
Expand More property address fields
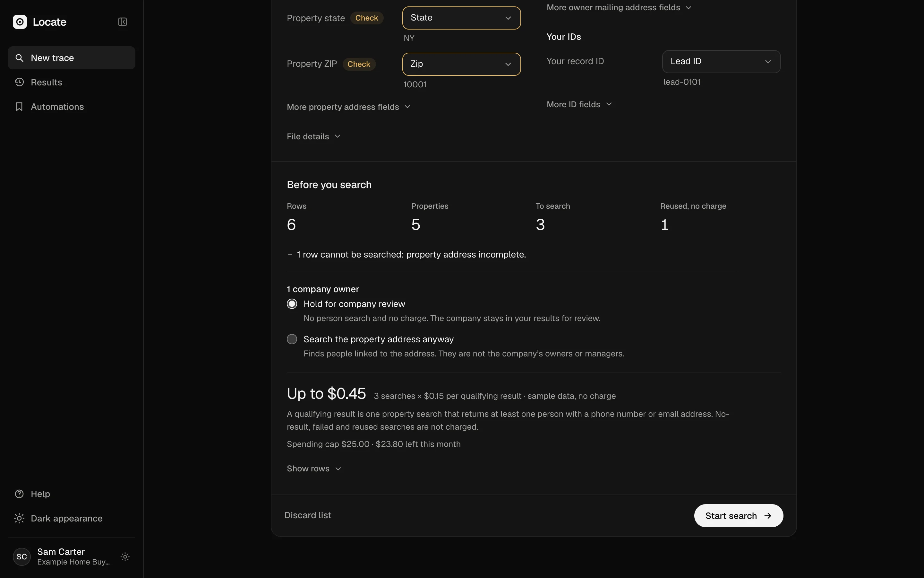click(x=348, y=107)
